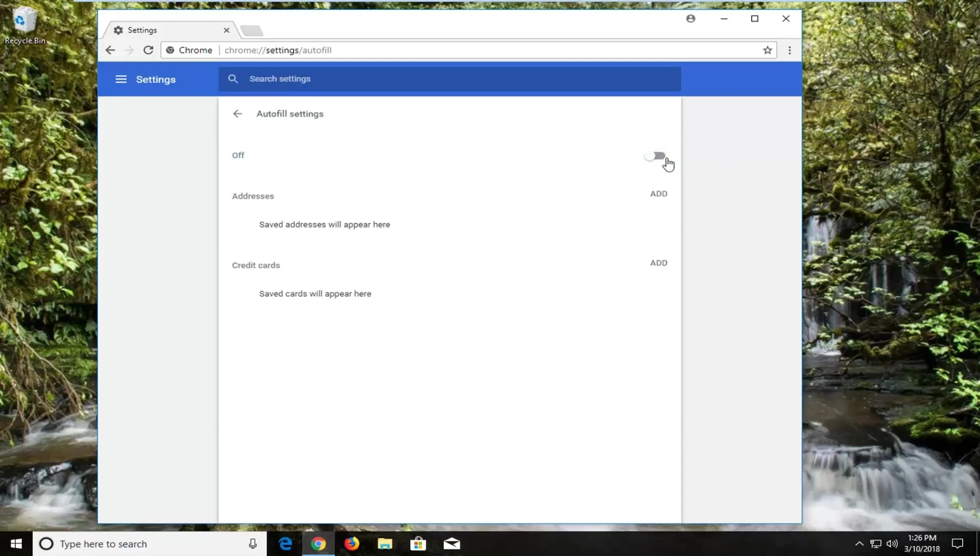Open the Settings hamburger menu
The width and height of the screenshot is (980, 556).
[x=121, y=80]
